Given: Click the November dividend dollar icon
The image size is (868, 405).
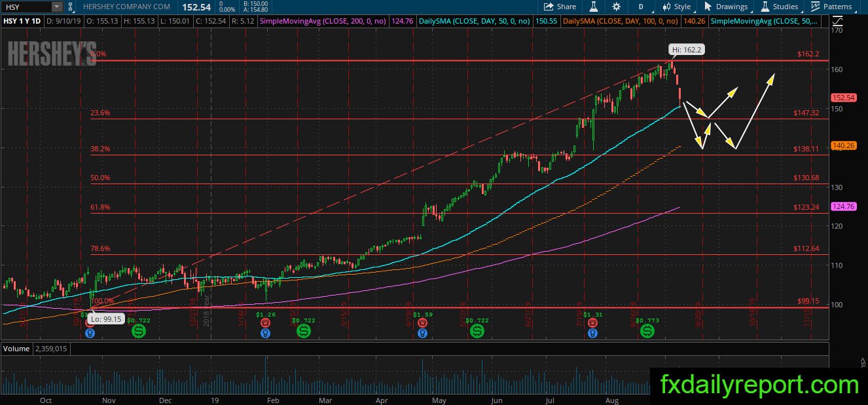Looking at the screenshot, I should pos(139,331).
